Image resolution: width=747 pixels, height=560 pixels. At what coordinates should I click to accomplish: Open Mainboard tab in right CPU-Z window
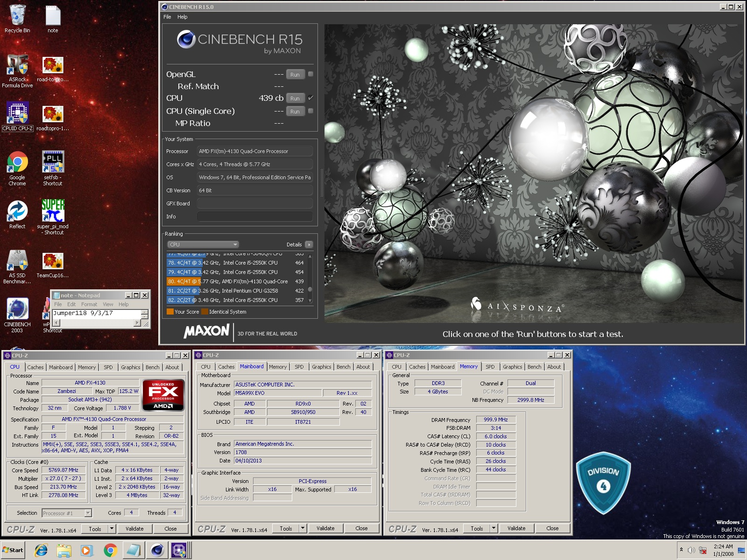[443, 367]
